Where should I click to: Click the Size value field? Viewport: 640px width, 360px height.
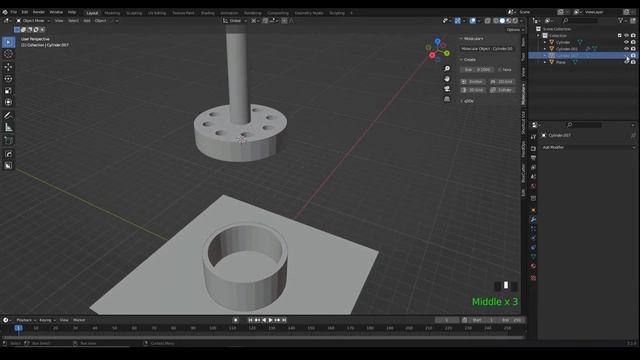pos(477,70)
